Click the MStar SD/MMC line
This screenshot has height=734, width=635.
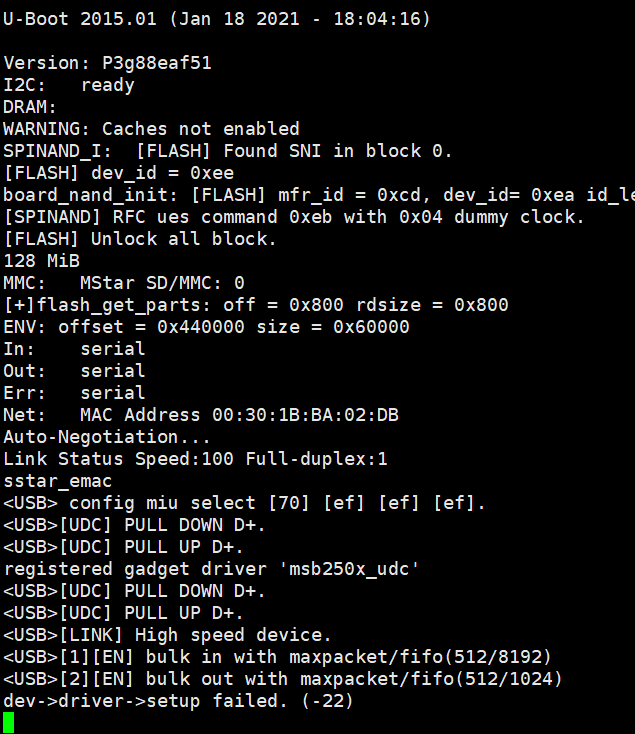[123, 283]
